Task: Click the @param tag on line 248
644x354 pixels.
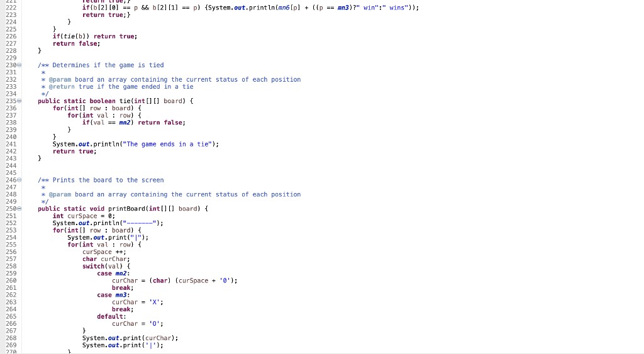Action: tap(60, 195)
